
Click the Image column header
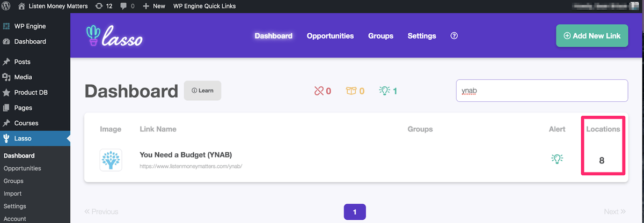tap(111, 129)
